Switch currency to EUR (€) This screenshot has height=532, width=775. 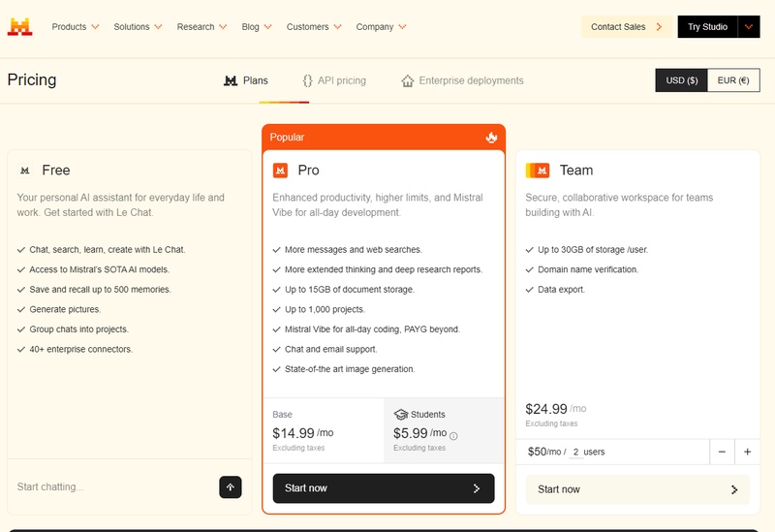733,80
